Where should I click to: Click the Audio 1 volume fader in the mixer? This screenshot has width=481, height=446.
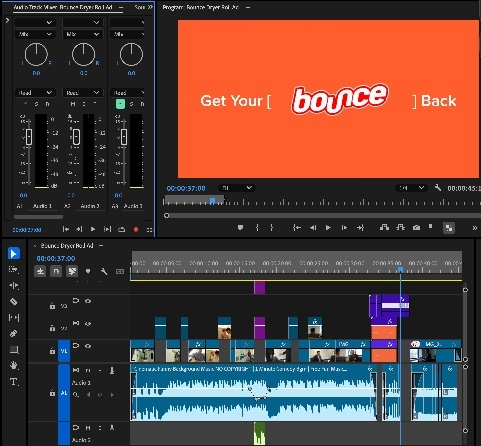pyautogui.click(x=29, y=137)
